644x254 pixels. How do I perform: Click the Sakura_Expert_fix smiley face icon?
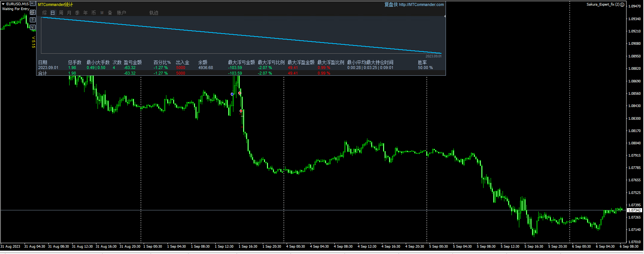point(622,4)
